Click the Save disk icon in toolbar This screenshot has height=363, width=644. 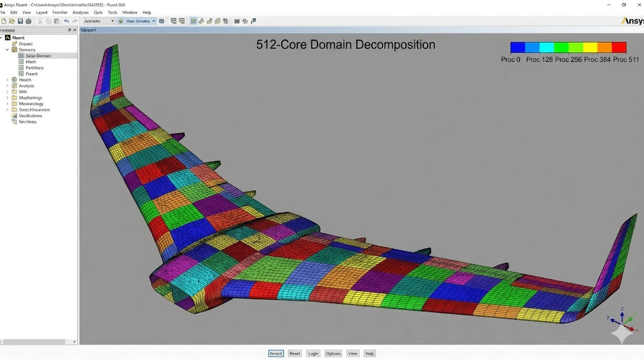point(20,21)
